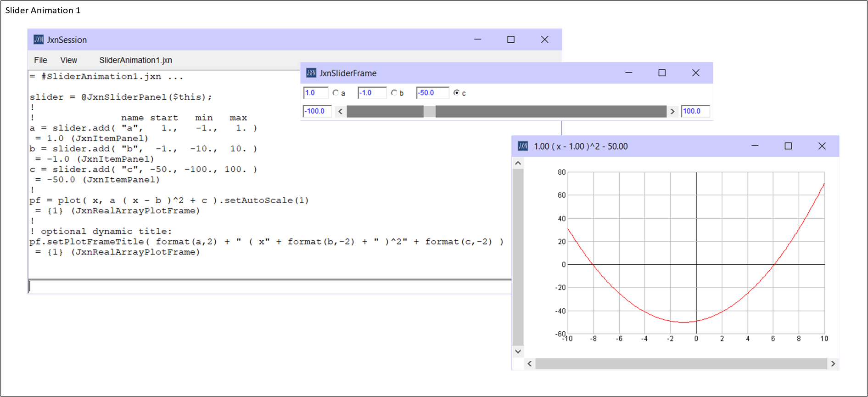868x397 pixels.
Task: Click the 'pf = plot(' code line
Action: [169, 200]
